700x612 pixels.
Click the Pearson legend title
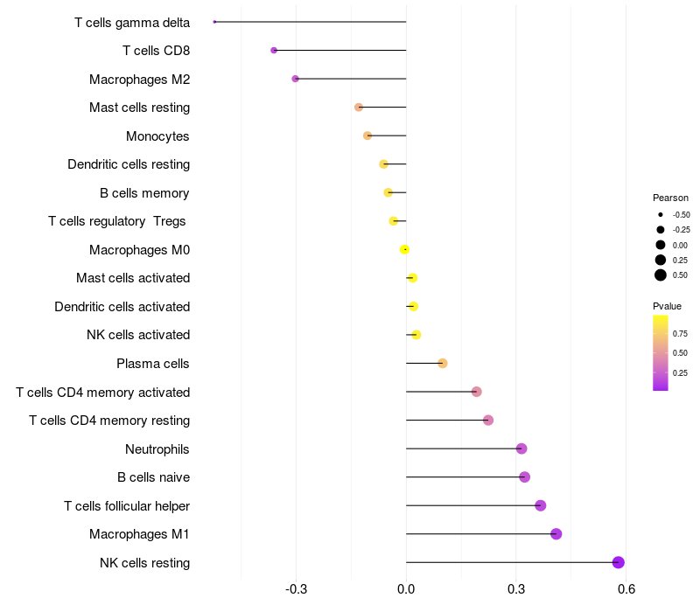670,198
